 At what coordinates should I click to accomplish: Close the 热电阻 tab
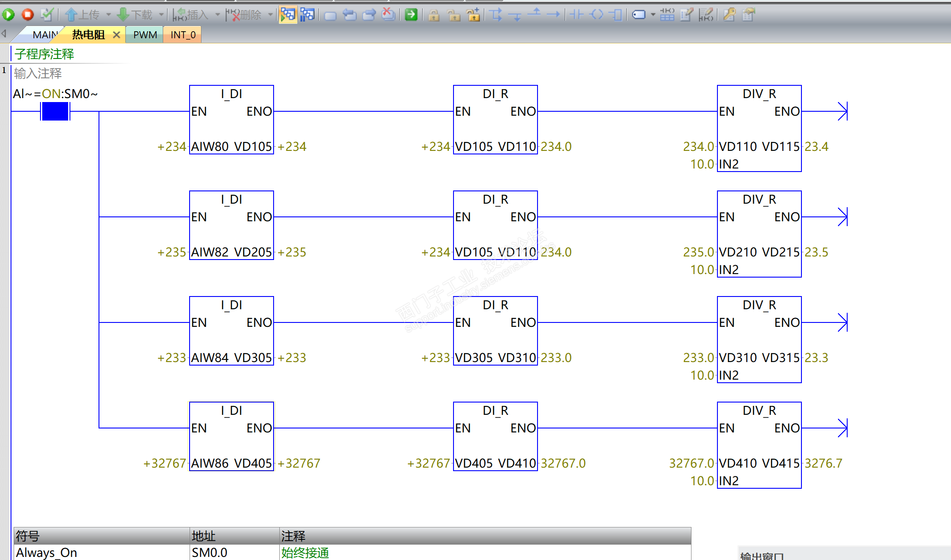pos(117,35)
